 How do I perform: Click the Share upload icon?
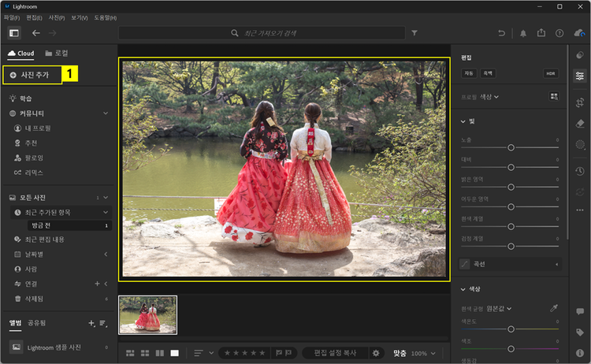(x=541, y=33)
